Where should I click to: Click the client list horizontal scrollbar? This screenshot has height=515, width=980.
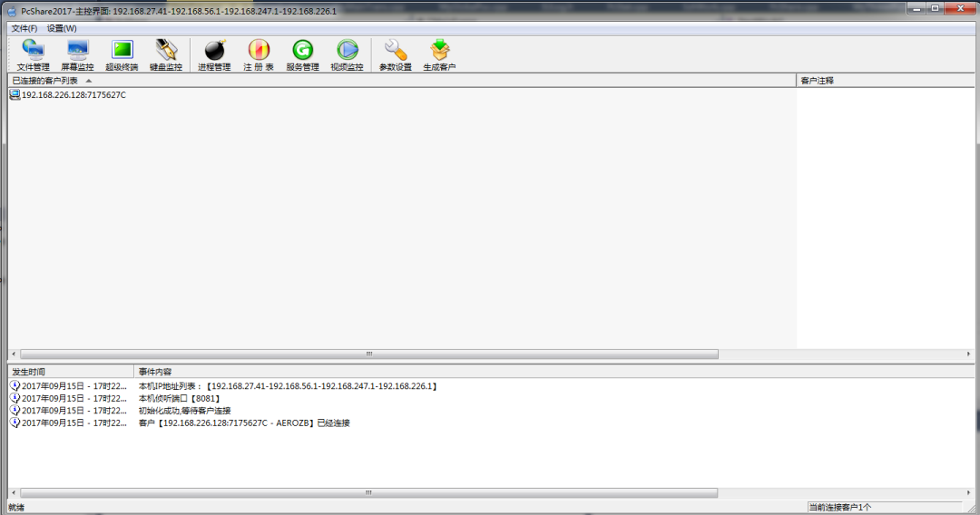point(368,354)
